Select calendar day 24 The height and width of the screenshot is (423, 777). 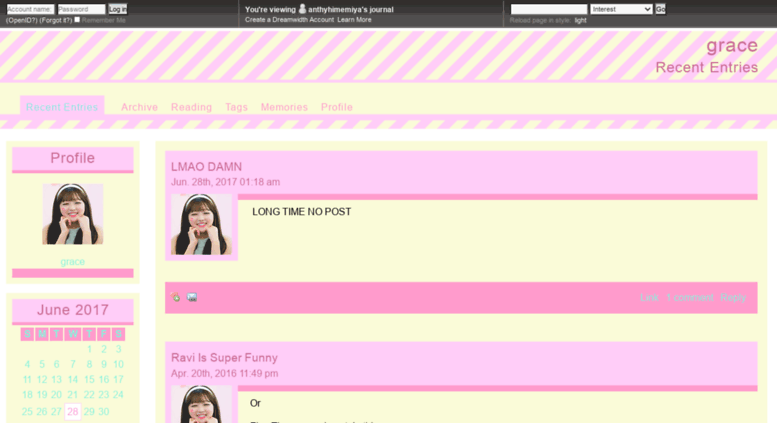coord(118,395)
